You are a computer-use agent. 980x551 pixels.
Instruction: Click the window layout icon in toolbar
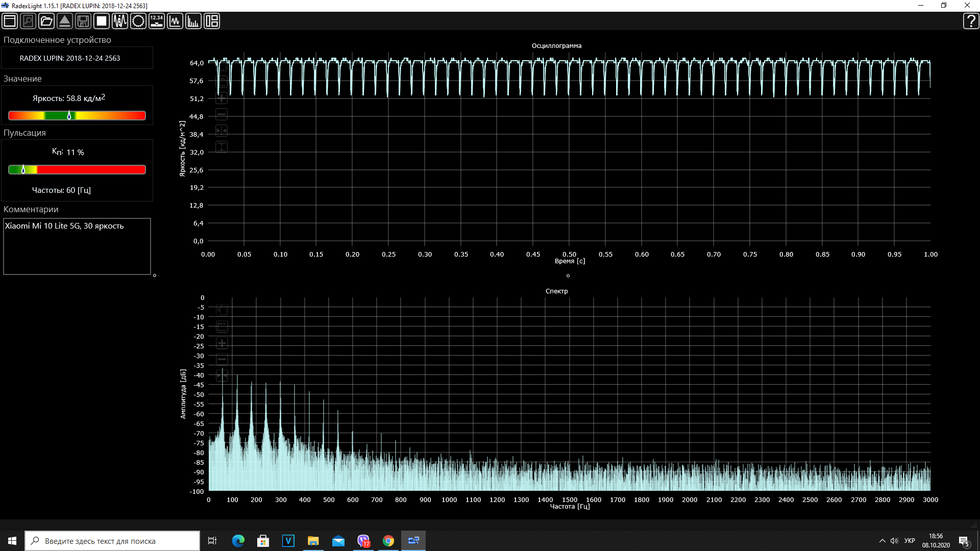coord(10,21)
